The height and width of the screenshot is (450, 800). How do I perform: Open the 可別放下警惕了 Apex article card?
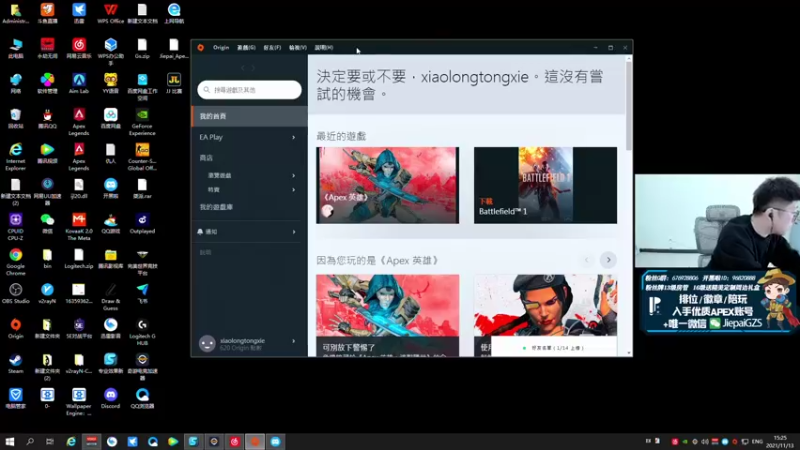(387, 315)
